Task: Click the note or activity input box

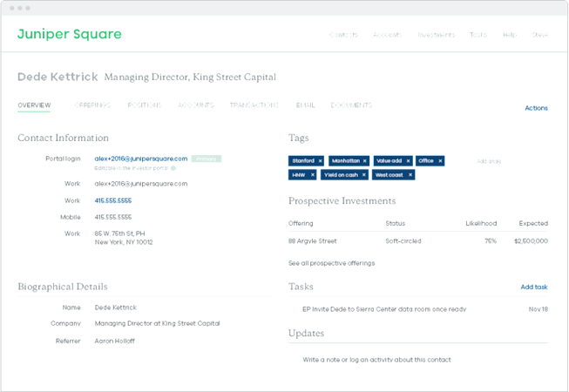Action: pyautogui.click(x=376, y=360)
